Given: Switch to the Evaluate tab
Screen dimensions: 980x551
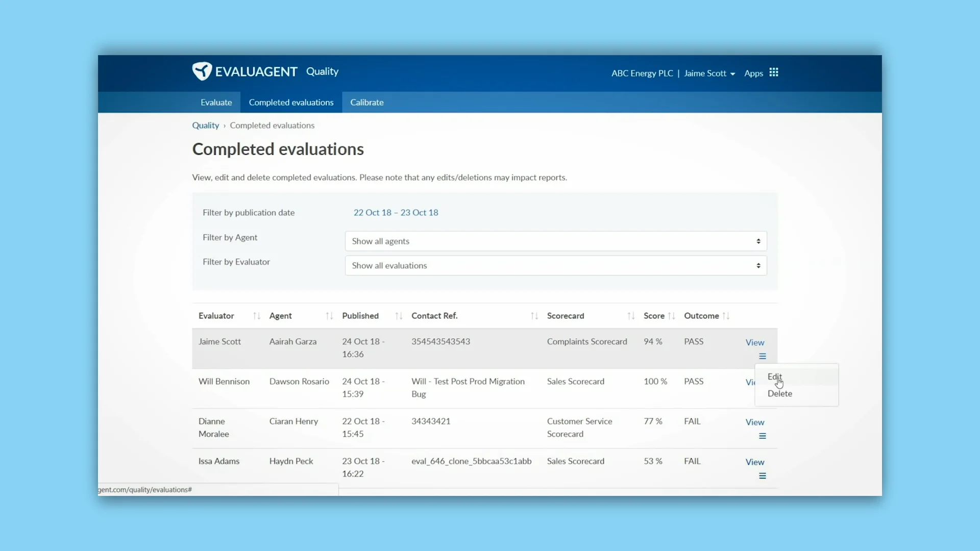Looking at the screenshot, I should (x=216, y=103).
